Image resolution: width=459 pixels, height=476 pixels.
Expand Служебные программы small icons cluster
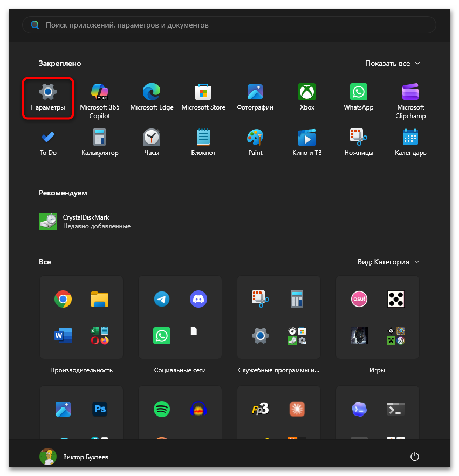(297, 336)
